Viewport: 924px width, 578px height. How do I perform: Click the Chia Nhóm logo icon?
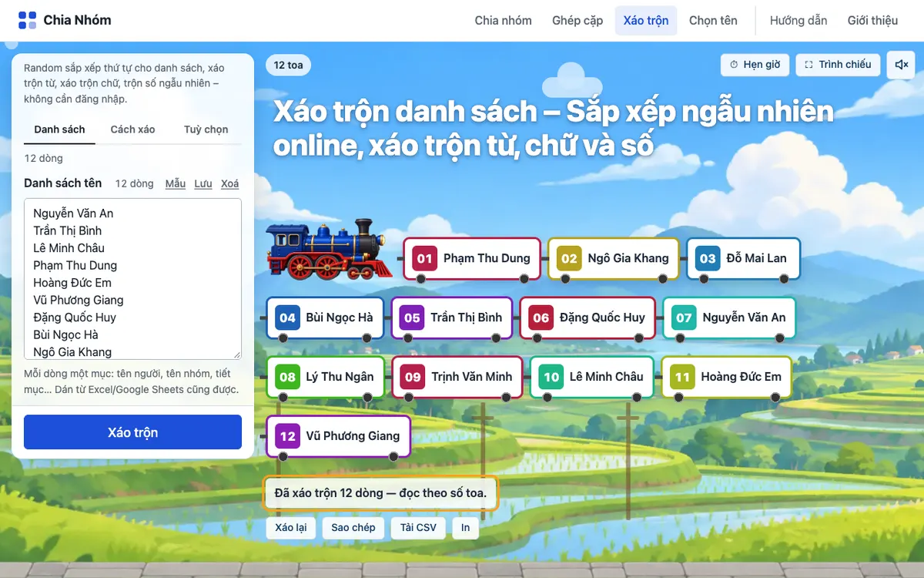pyautogui.click(x=27, y=20)
